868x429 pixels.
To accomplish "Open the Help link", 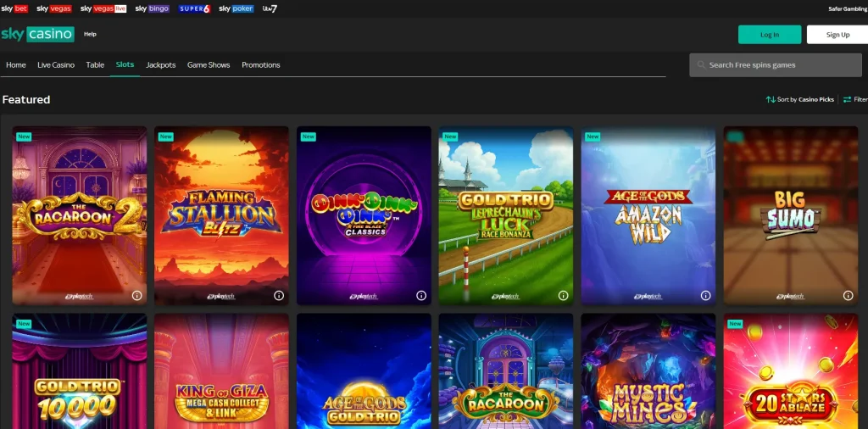I will click(x=90, y=34).
